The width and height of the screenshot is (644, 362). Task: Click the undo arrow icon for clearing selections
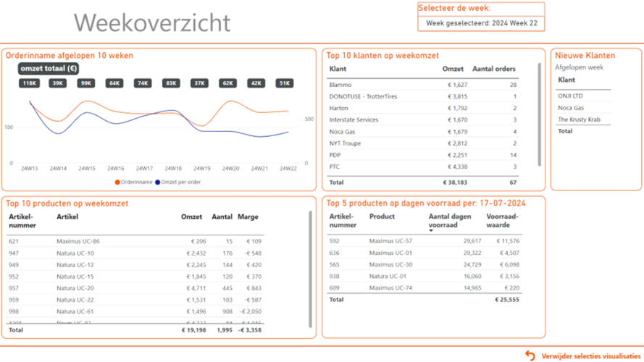click(530, 355)
